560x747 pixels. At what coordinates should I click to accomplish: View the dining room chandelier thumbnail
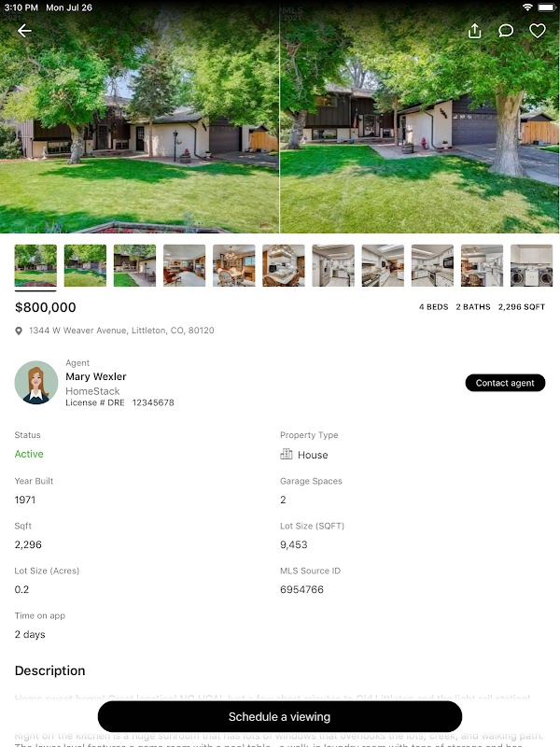(x=234, y=265)
